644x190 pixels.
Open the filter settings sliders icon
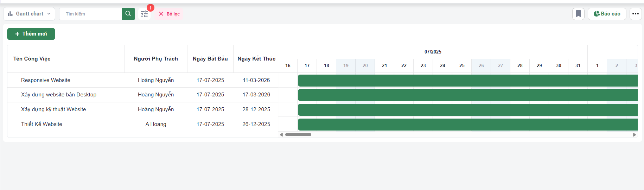(x=144, y=14)
